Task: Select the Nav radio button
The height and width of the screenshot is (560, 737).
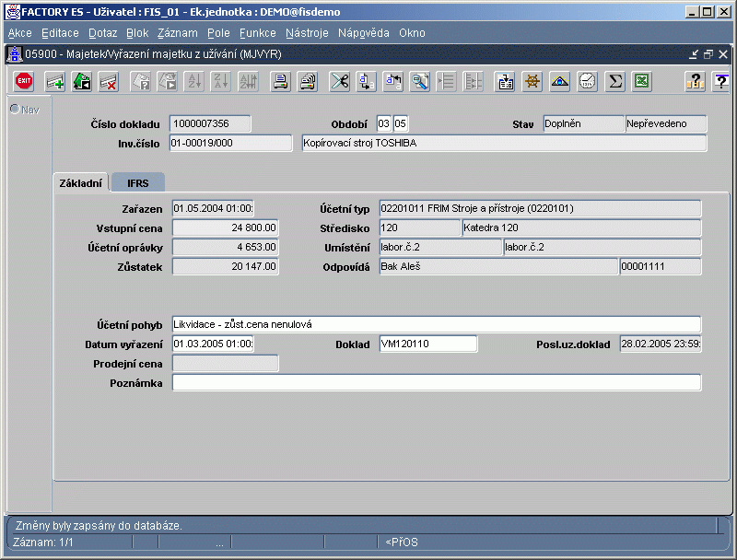Action: 15,109
